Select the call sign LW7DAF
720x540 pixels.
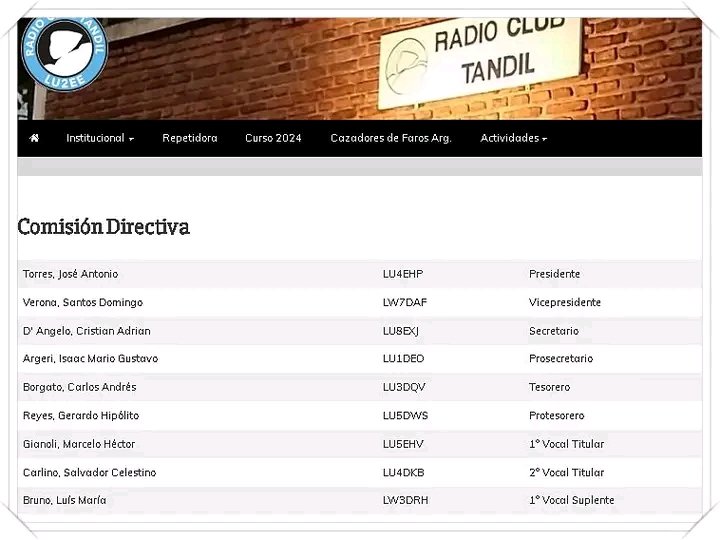(x=405, y=303)
